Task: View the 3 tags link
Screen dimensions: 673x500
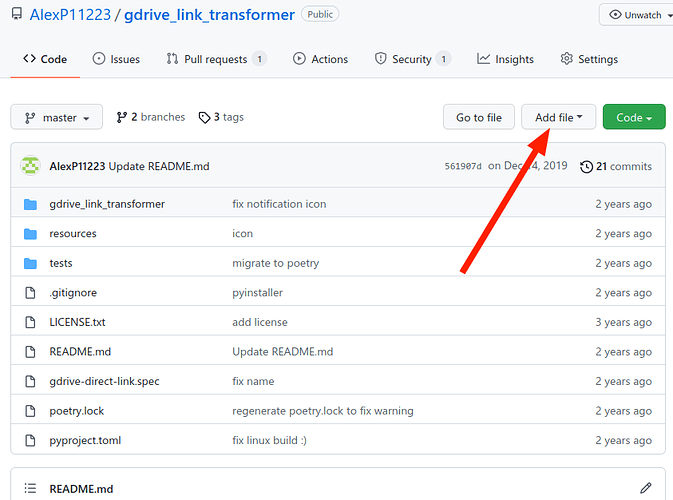Action: pos(221,117)
